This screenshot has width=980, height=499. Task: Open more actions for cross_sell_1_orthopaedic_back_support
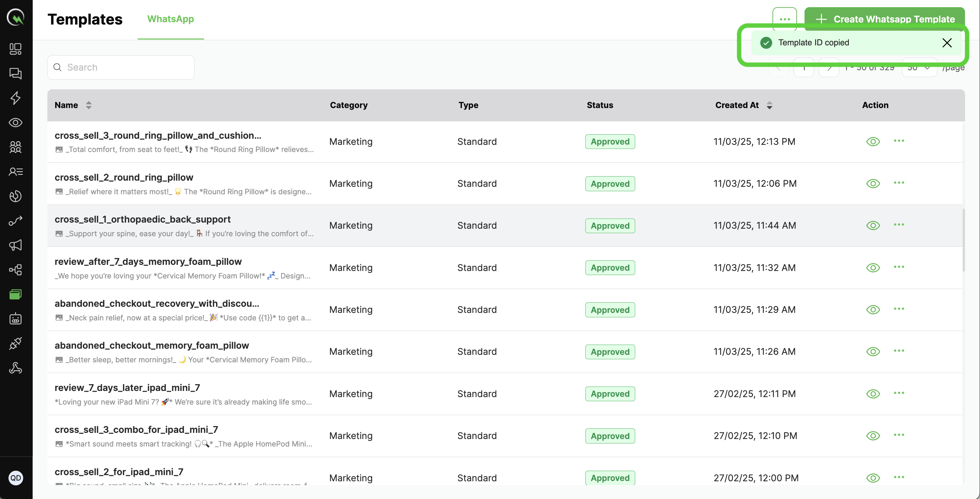click(x=899, y=225)
